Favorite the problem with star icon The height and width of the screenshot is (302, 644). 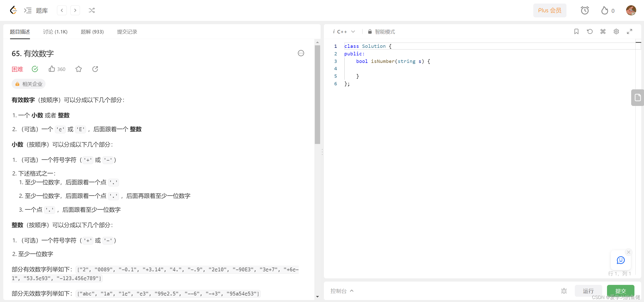[79, 69]
